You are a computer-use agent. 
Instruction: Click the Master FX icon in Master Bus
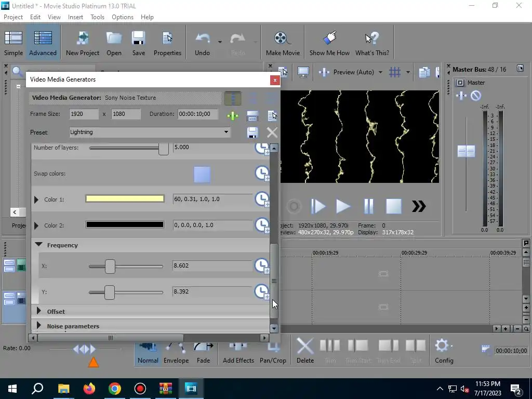pos(461,96)
